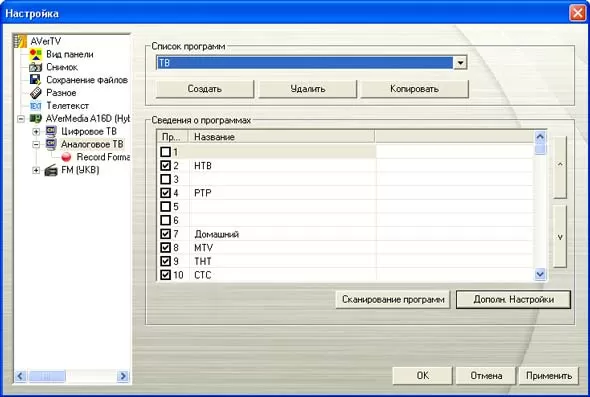Image resolution: width=590 pixels, height=397 pixels.
Task: Uncheck channel 9 ТНТ
Action: click(x=165, y=261)
